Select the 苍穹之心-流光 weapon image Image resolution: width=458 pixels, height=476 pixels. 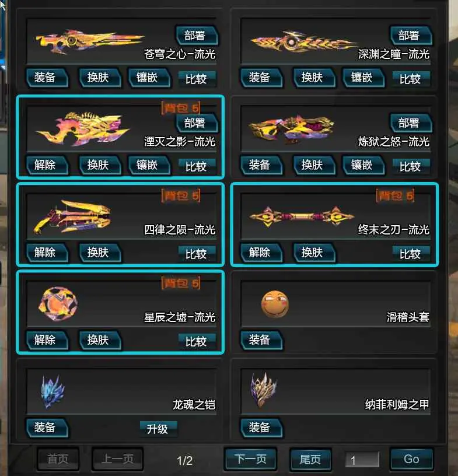pos(90,41)
